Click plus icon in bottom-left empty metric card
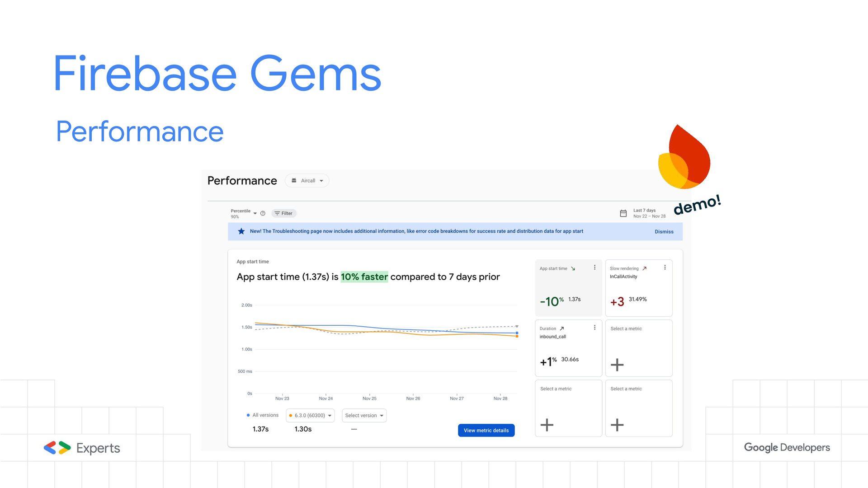This screenshot has width=868, height=488. 547,425
